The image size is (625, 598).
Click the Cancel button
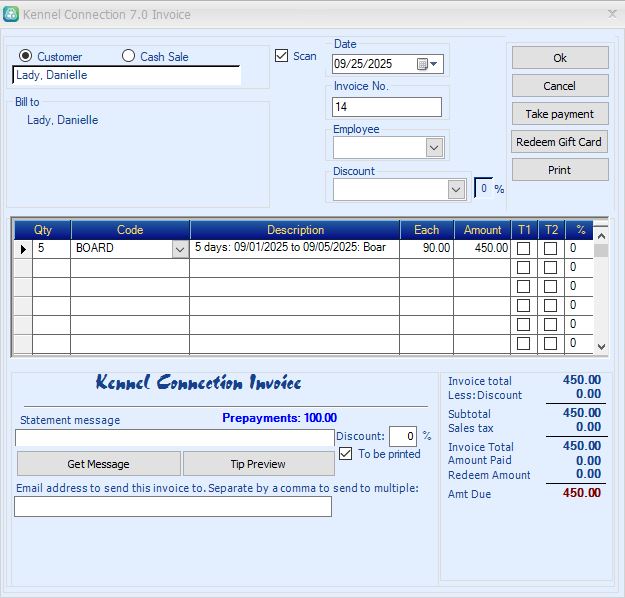(560, 86)
